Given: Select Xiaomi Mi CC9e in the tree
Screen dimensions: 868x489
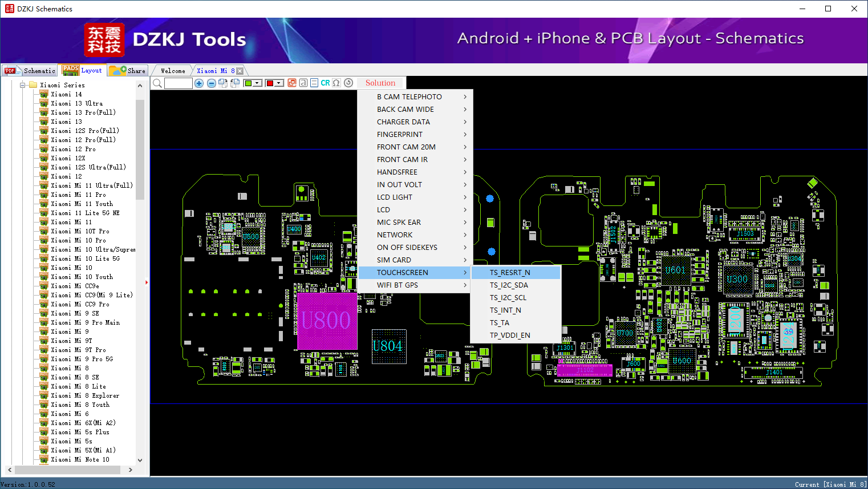Looking at the screenshot, I should coord(75,286).
